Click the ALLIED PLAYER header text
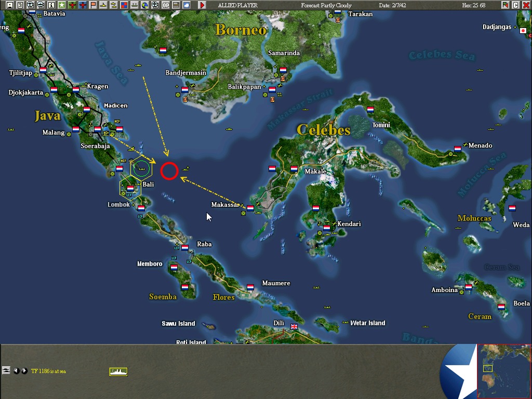 click(238, 5)
